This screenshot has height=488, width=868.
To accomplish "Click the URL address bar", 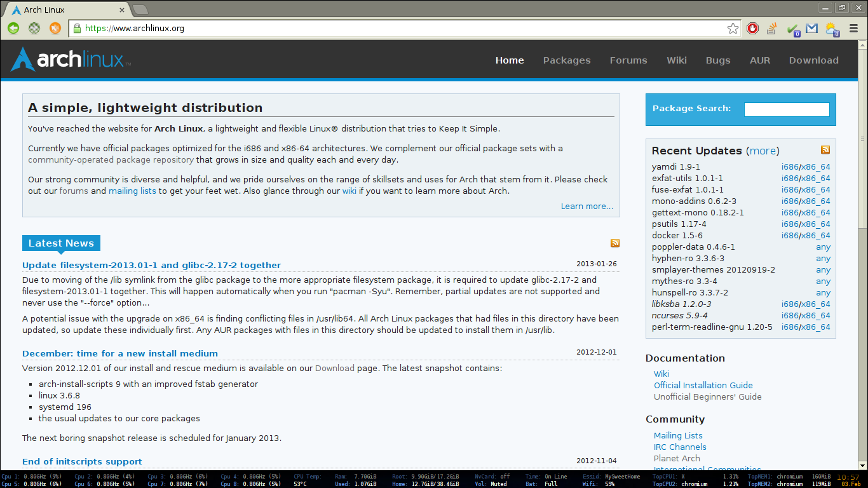I will (x=404, y=28).
